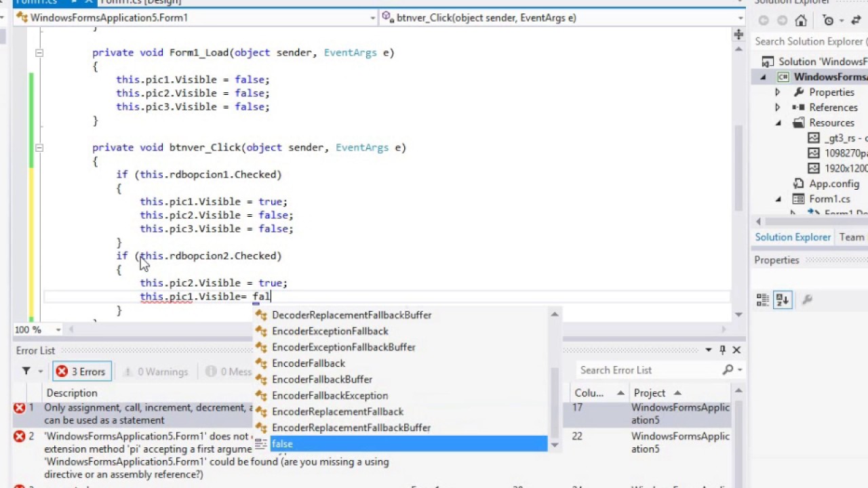
Task: Click IntelliSense list scroll down arrow
Action: (554, 445)
